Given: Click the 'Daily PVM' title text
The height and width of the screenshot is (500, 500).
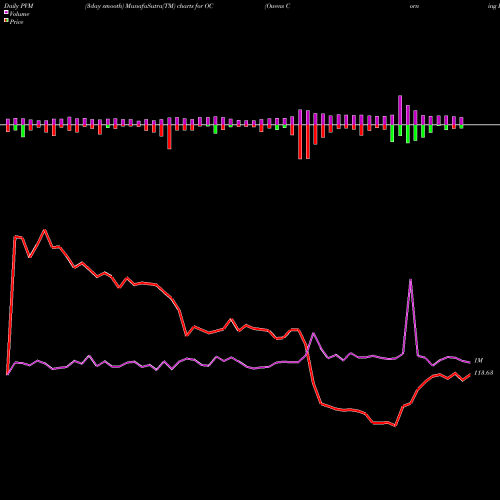Looking at the screenshot, I should pyautogui.click(x=19, y=6).
